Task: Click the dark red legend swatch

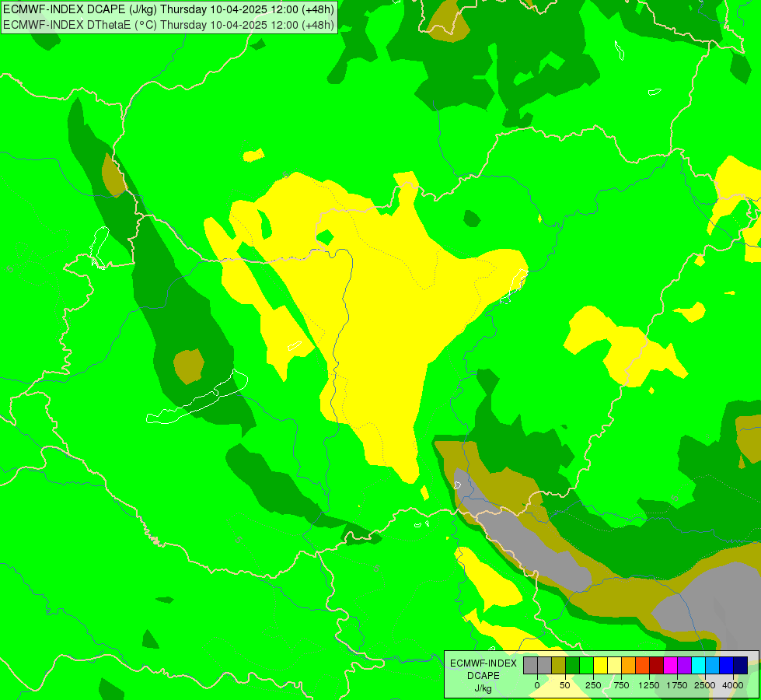Action: click(x=656, y=665)
